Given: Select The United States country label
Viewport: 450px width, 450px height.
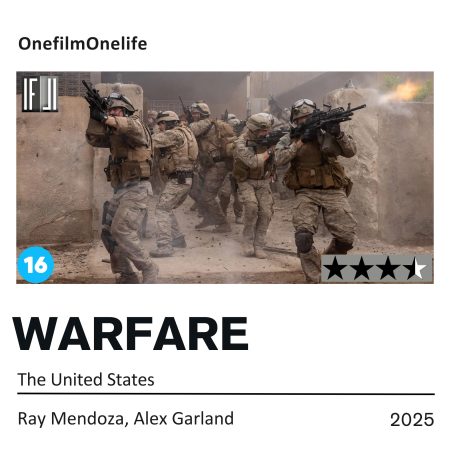Looking at the screenshot, I should 86,379.
